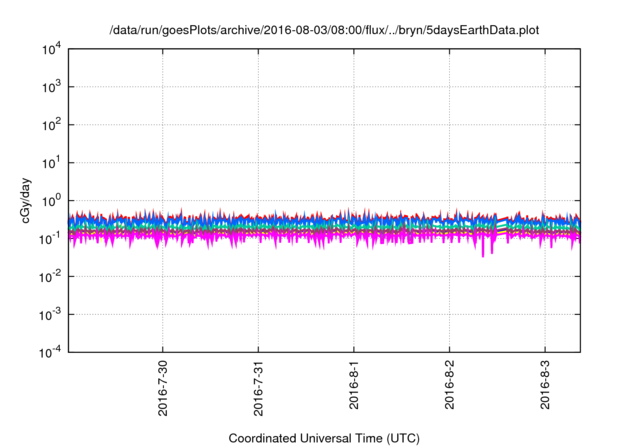This screenshot has height=448, width=640.
Task: Click the 10^-2 y-axis tick label
Action: 50,277
